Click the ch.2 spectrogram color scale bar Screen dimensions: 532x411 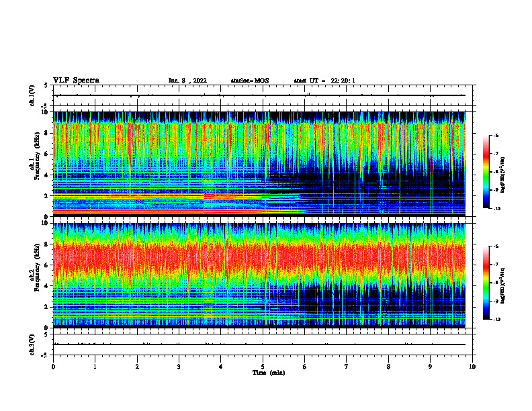[x=486, y=283]
